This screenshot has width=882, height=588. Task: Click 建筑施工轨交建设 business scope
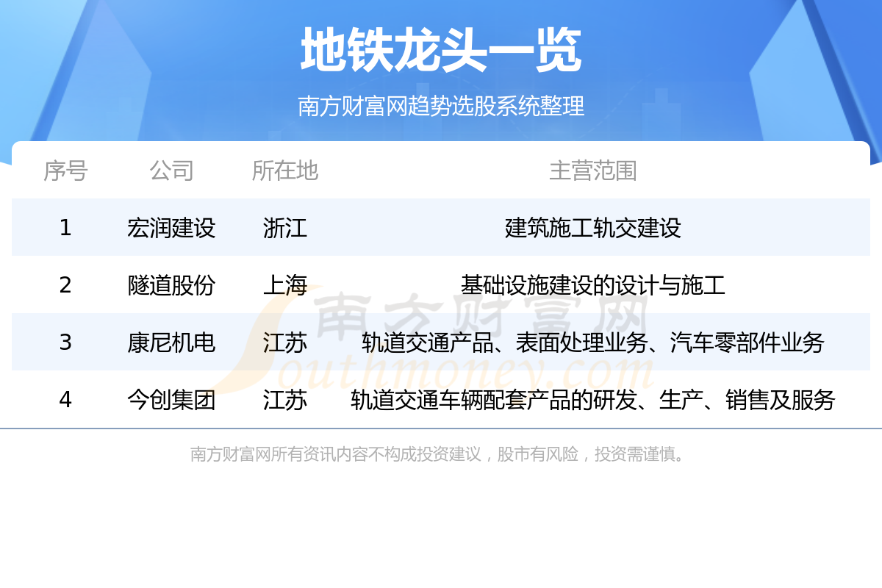pyautogui.click(x=592, y=228)
